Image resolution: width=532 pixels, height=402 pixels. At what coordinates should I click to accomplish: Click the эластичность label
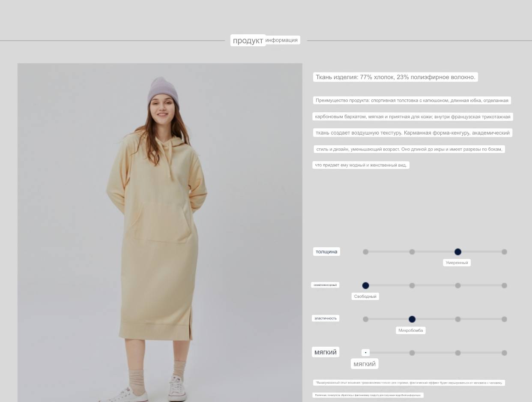(326, 318)
